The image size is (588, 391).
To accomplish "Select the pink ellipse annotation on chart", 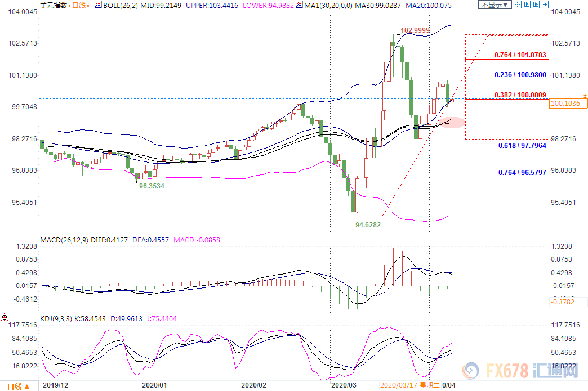I will [x=452, y=122].
